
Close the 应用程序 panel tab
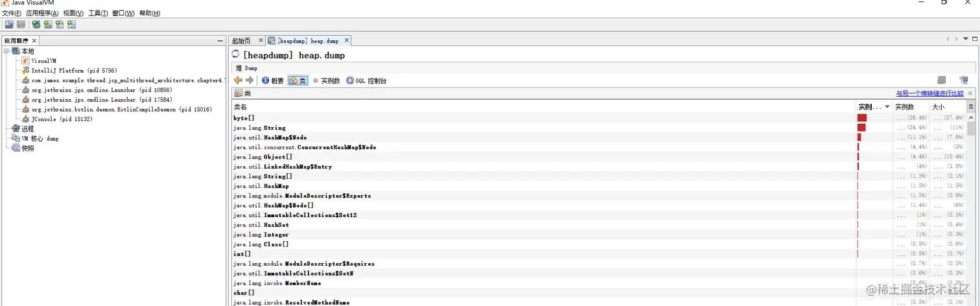click(x=34, y=41)
